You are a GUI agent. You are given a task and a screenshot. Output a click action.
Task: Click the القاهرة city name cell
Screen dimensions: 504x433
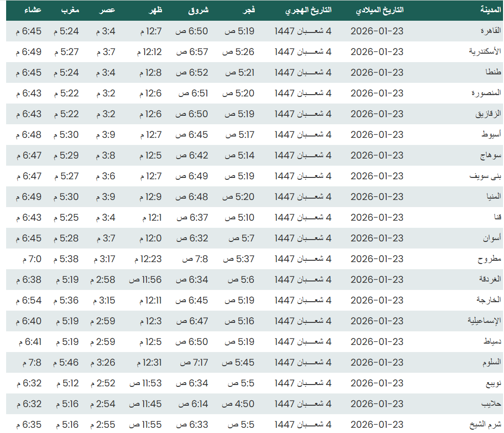point(490,31)
